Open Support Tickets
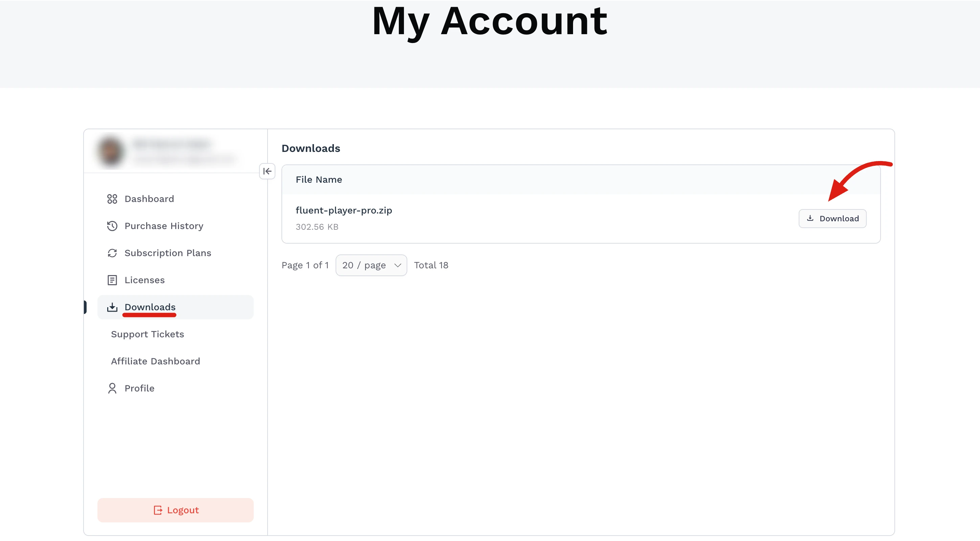 [x=175, y=334]
